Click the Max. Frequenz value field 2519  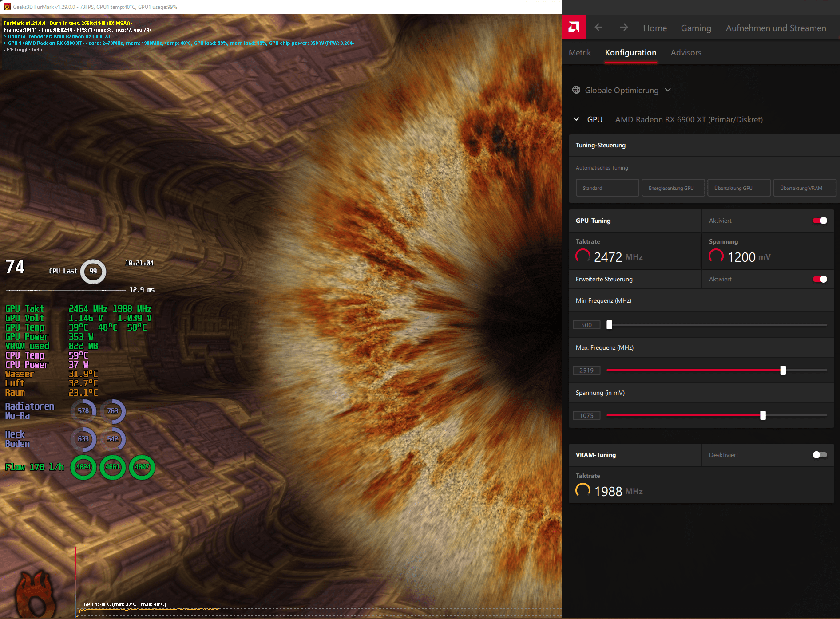(586, 370)
